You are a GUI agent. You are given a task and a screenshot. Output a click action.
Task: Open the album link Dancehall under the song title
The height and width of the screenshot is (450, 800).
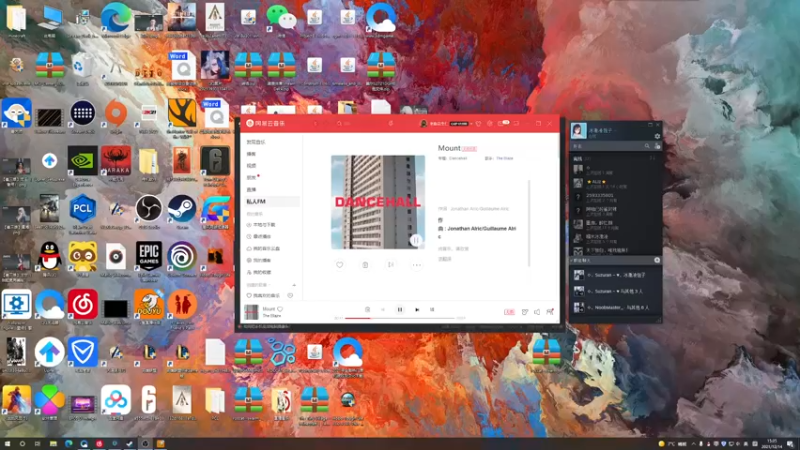click(458, 158)
